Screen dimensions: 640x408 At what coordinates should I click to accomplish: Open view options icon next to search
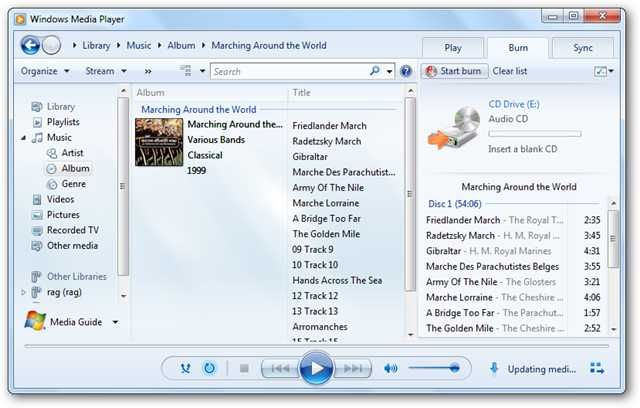(x=186, y=71)
